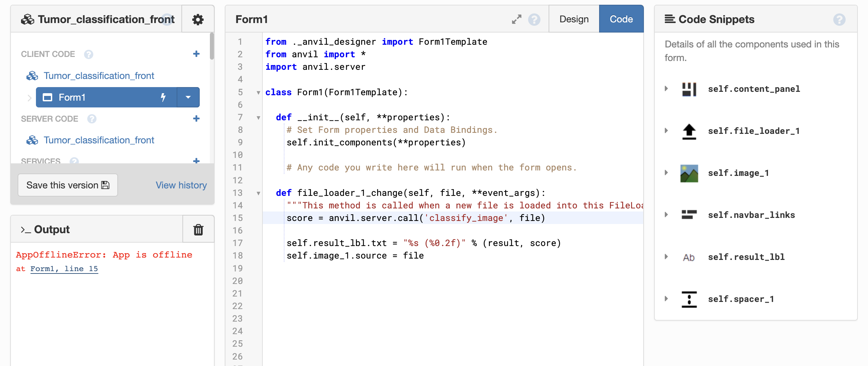Screen dimensions: 868x366
Task: Click the self.navbar_links icon
Action: pos(689,215)
